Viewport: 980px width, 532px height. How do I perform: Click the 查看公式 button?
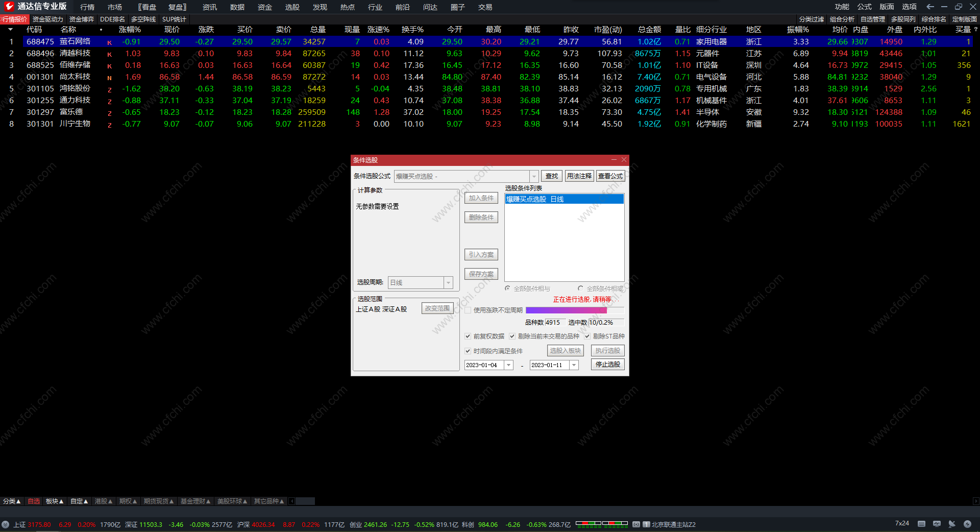[x=610, y=176]
